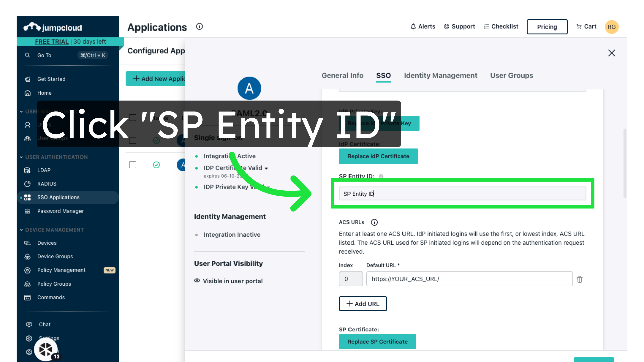This screenshot has width=644, height=362.
Task: Click the Device Groups icon
Action: [28, 257]
